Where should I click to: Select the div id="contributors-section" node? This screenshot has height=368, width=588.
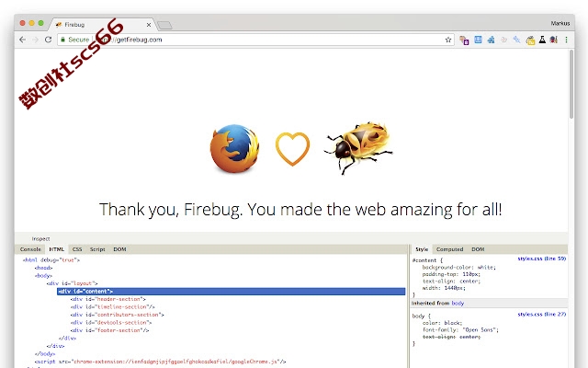click(x=117, y=315)
